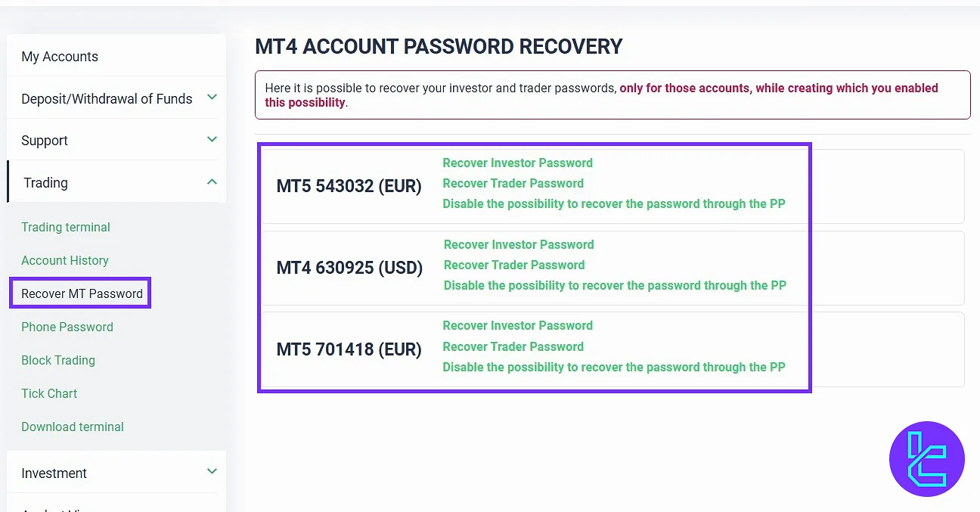Select Recover MT Password menu item
Screen dimensions: 980x512
[82, 293]
